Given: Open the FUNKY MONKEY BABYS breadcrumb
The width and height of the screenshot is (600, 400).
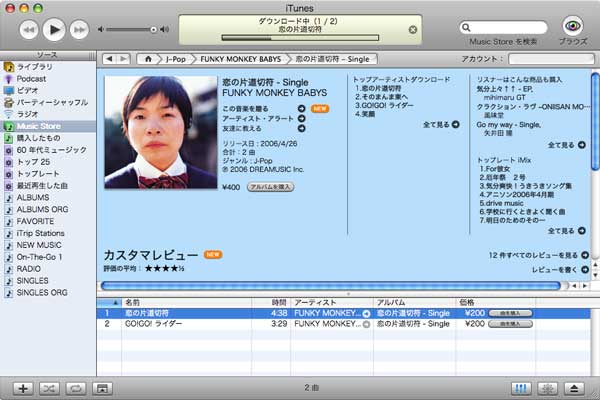Looking at the screenshot, I should click(241, 59).
